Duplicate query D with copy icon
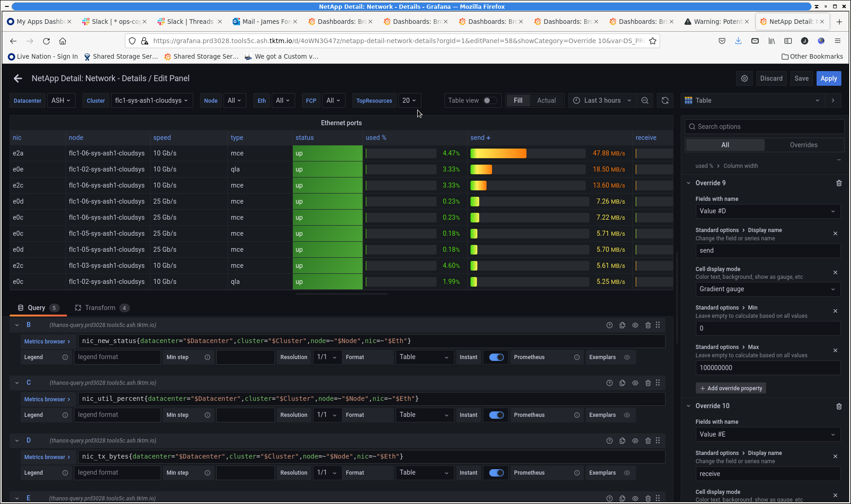Image resolution: width=851 pixels, height=504 pixels. 622,441
